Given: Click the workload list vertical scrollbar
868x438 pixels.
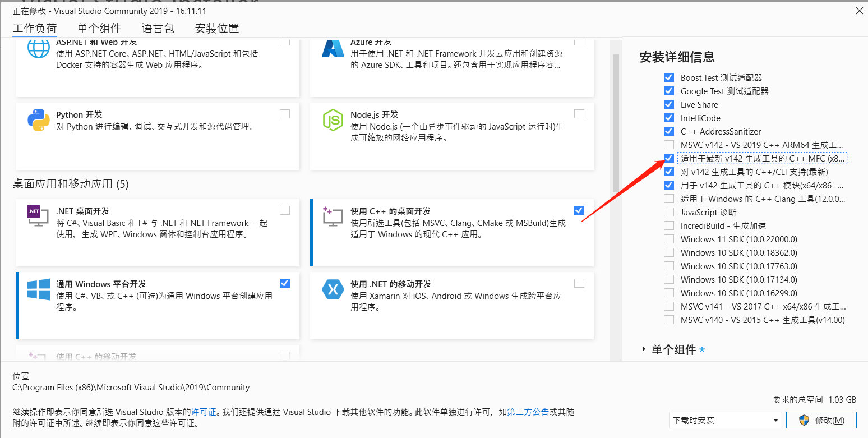Looking at the screenshot, I should [616, 123].
